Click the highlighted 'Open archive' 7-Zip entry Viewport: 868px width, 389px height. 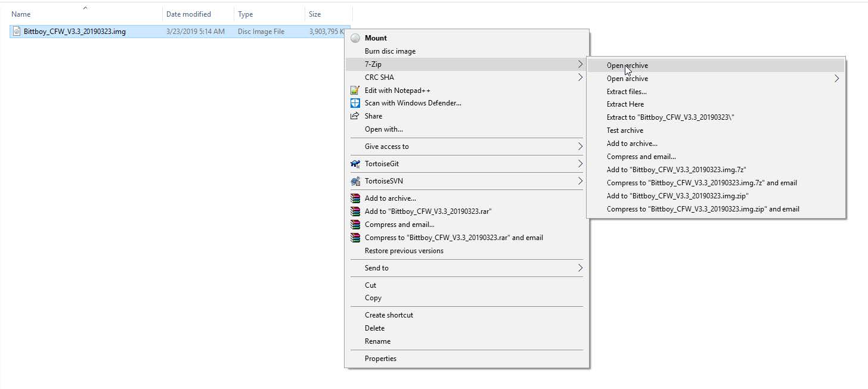click(x=716, y=66)
